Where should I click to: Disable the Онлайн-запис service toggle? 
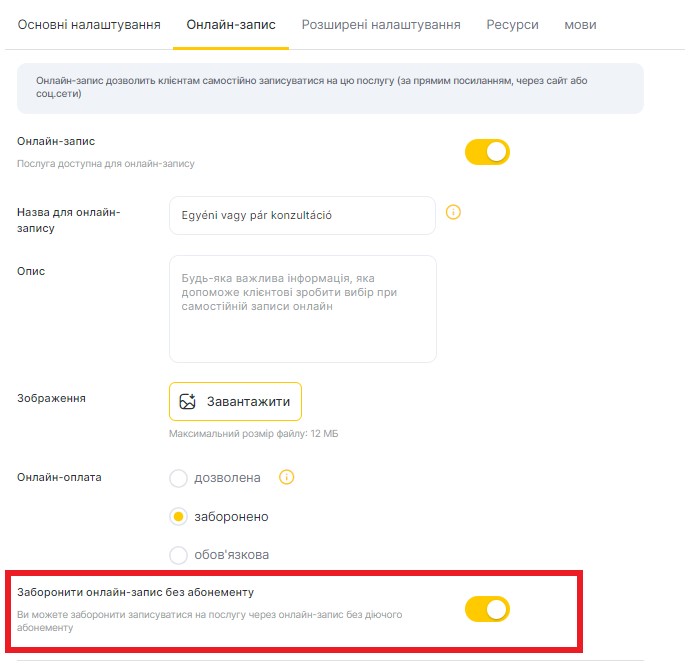click(487, 152)
